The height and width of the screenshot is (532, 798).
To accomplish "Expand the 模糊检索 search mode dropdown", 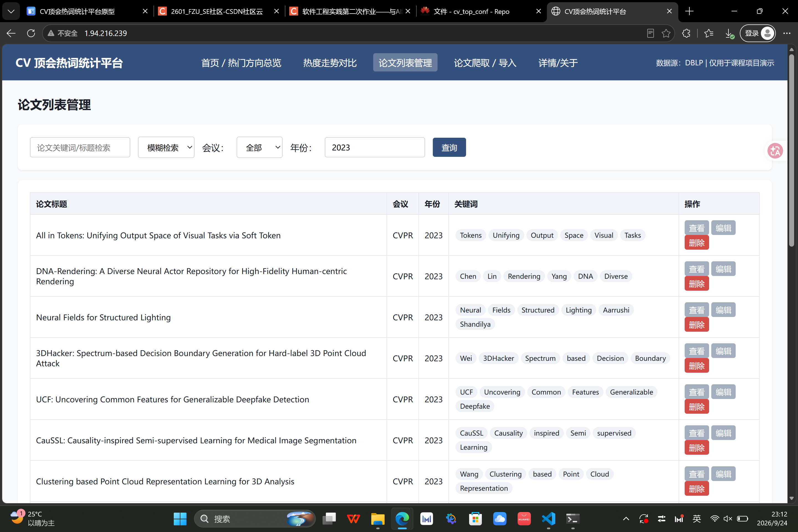I will click(166, 147).
